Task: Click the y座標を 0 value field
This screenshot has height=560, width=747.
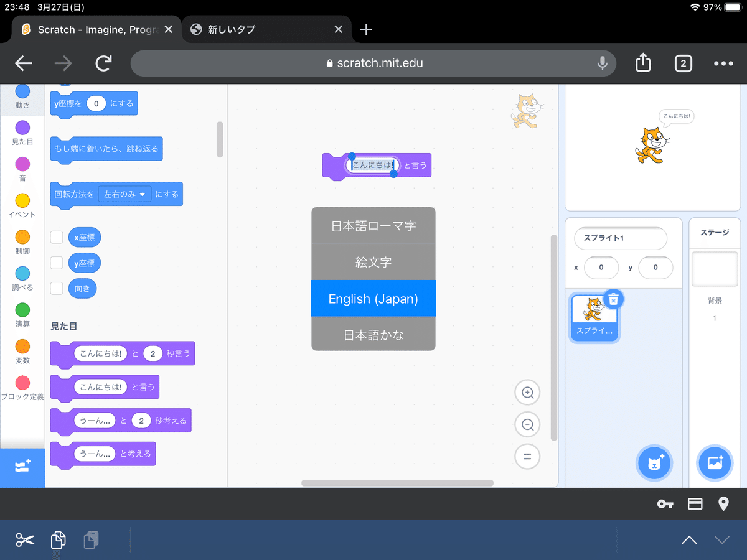Action: coord(96,103)
